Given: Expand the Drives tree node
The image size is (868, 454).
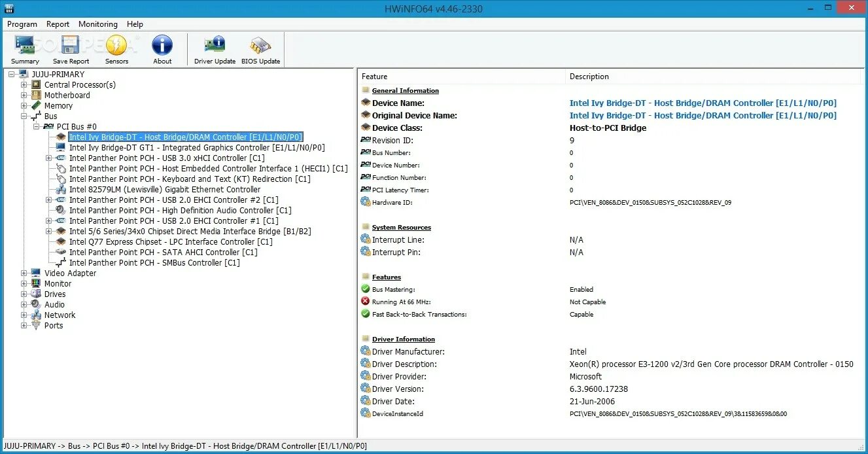Looking at the screenshot, I should pos(24,294).
